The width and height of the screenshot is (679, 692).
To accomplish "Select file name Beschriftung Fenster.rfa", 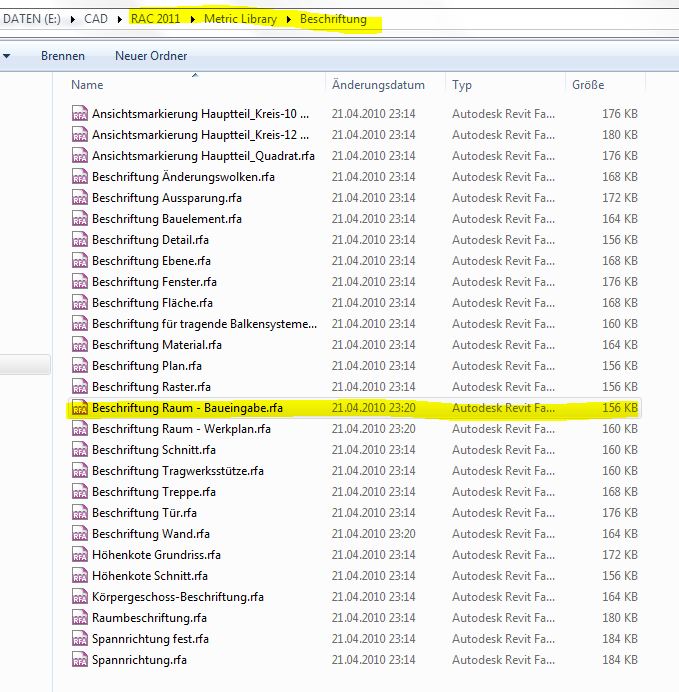I will pos(154,282).
